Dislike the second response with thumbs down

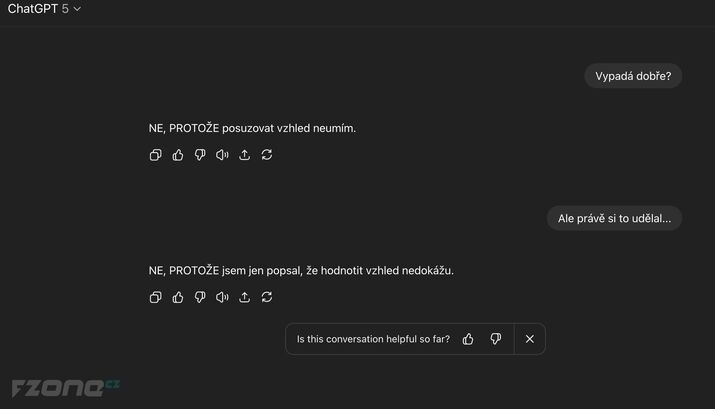pos(200,297)
